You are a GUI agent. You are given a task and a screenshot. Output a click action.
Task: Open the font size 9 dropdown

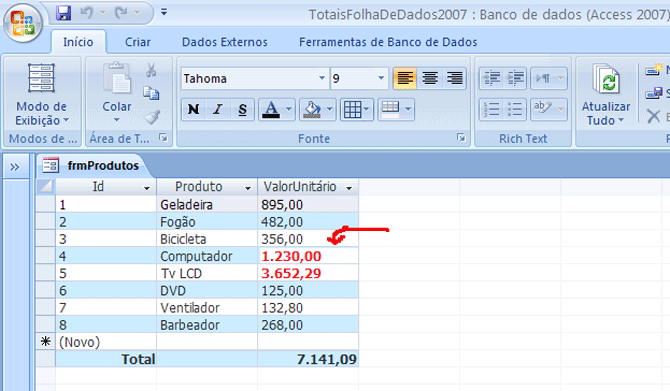click(x=381, y=78)
